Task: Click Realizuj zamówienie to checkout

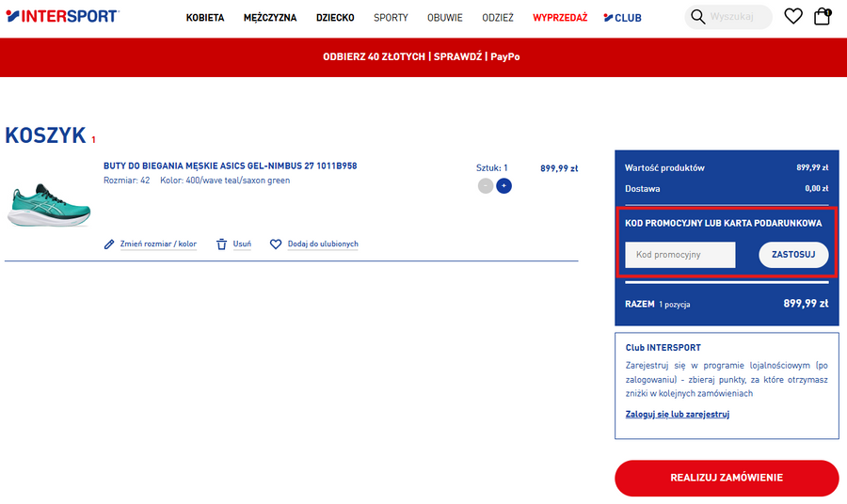Action: (x=727, y=478)
